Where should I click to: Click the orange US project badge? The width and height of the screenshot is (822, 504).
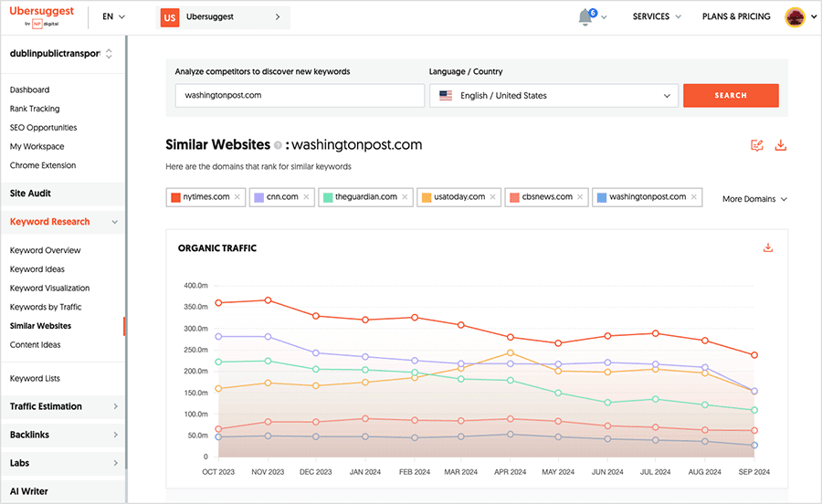click(x=170, y=17)
